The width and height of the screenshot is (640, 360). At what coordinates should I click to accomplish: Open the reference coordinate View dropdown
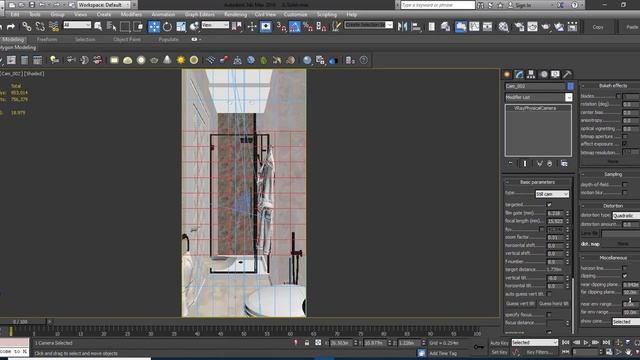215,25
